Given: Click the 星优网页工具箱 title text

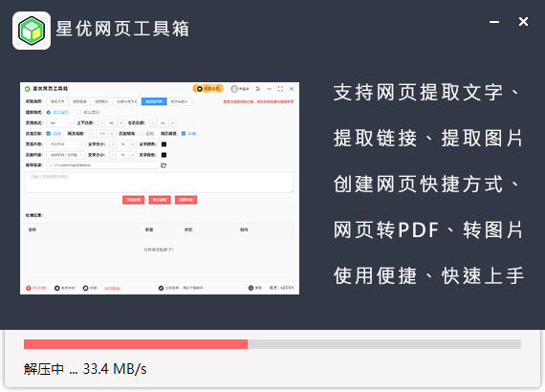Looking at the screenshot, I should tap(122, 29).
